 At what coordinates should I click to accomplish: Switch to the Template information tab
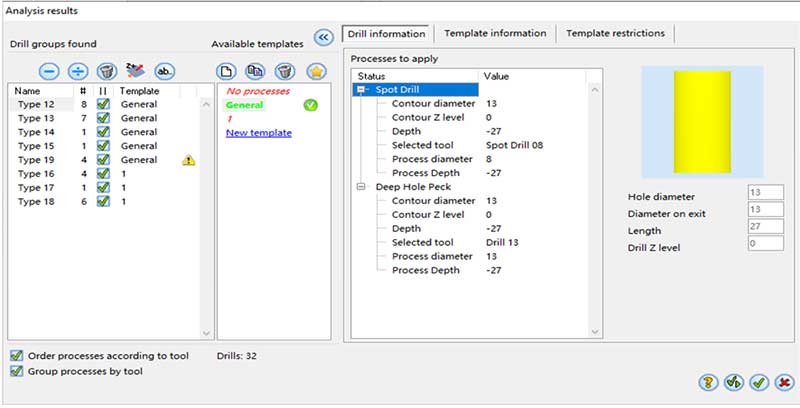point(495,33)
